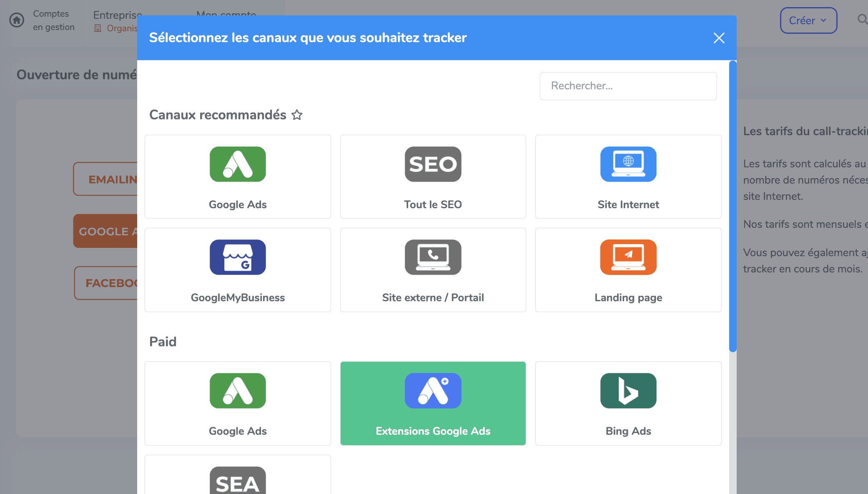Image resolution: width=868 pixels, height=494 pixels.
Task: Select the Google Ads card under Paid
Action: tap(238, 403)
